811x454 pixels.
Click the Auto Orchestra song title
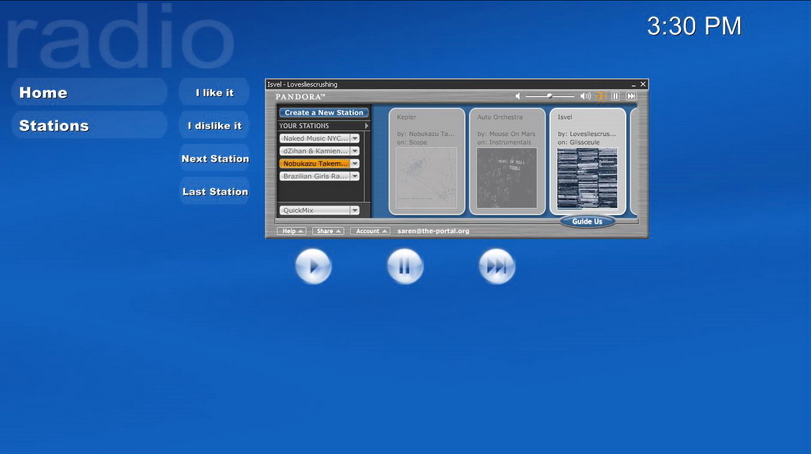point(500,117)
